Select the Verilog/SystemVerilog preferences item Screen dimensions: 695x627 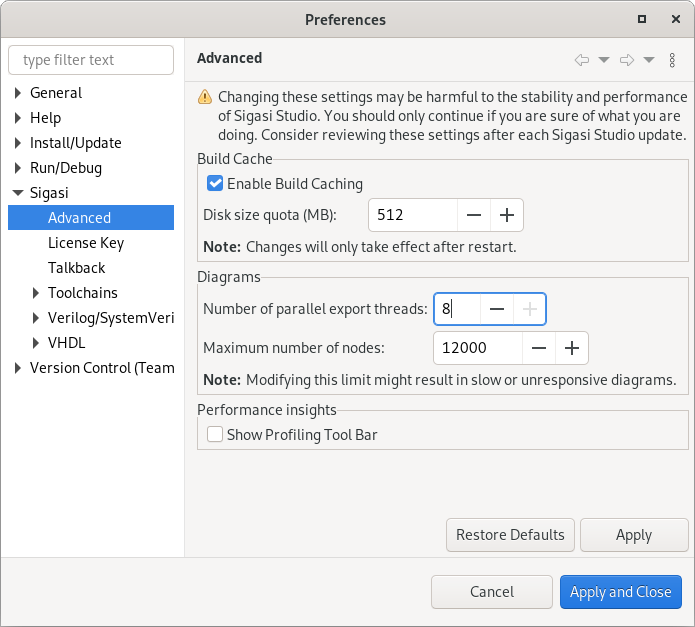pyautogui.click(x=111, y=318)
